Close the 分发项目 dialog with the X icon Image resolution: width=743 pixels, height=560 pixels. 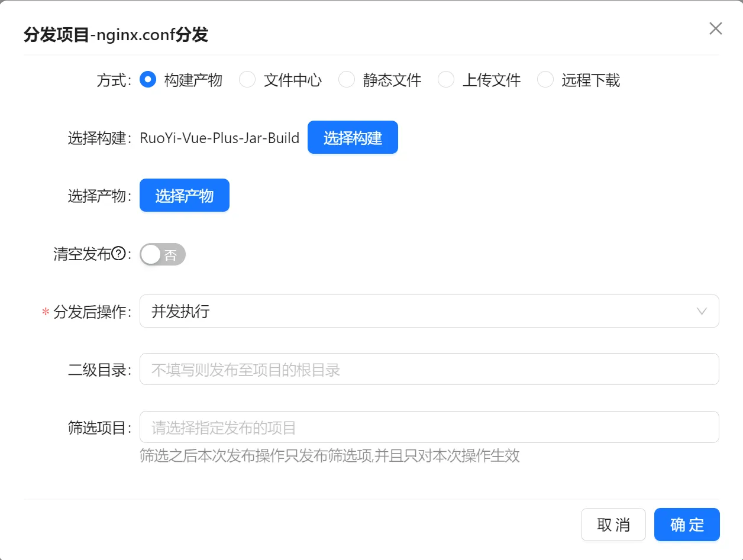pyautogui.click(x=715, y=28)
